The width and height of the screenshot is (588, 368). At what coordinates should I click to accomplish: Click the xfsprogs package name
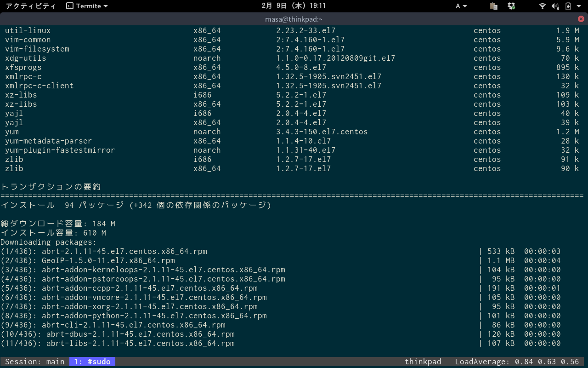pos(23,67)
